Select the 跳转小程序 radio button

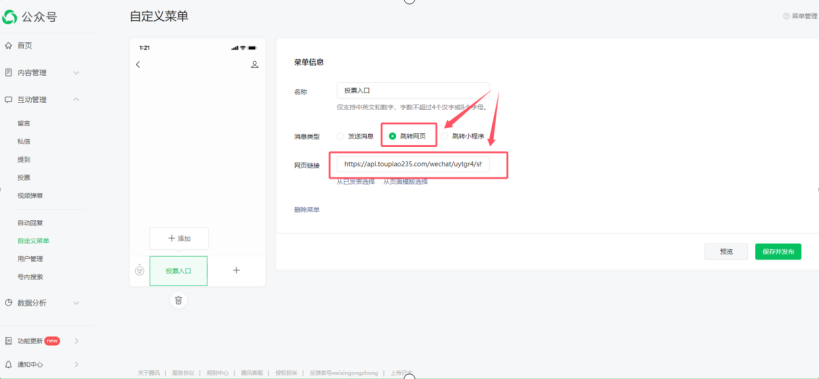[x=444, y=136]
